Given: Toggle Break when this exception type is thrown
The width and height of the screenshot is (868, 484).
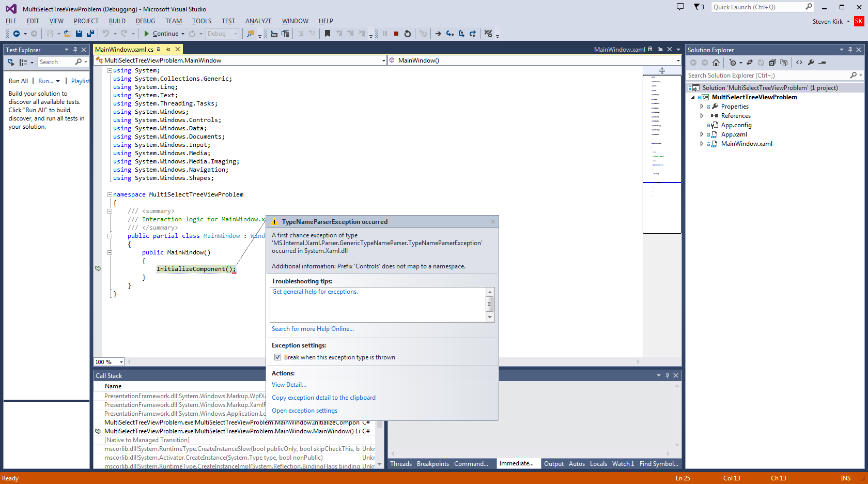Looking at the screenshot, I should pos(278,357).
